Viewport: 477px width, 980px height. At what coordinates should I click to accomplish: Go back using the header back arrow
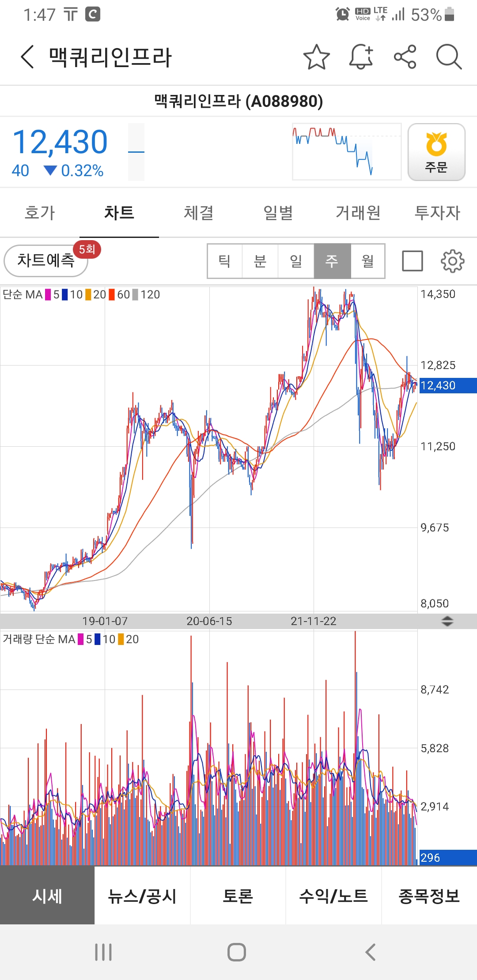click(27, 57)
